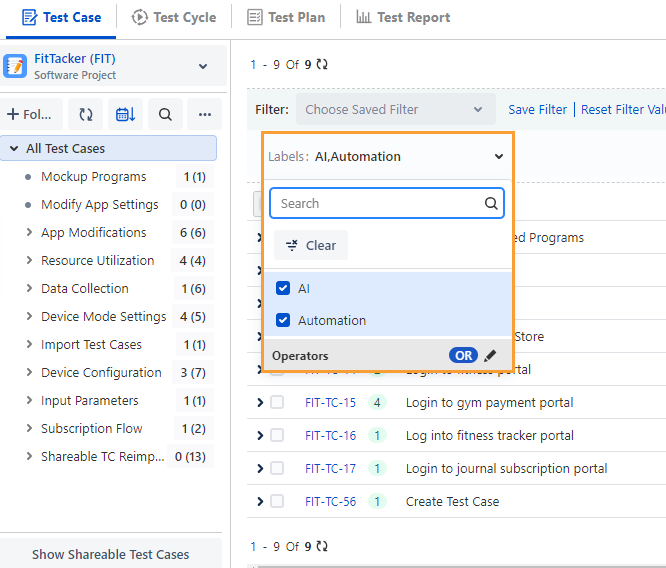
Task: Select the Modify App Settings folder
Action: (100, 204)
